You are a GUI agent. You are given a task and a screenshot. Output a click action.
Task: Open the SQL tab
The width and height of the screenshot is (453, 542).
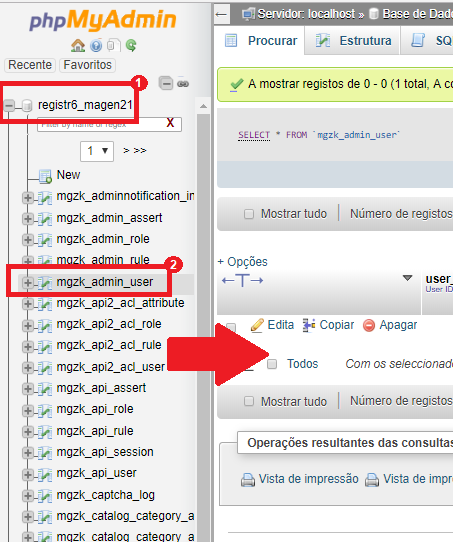point(427,40)
